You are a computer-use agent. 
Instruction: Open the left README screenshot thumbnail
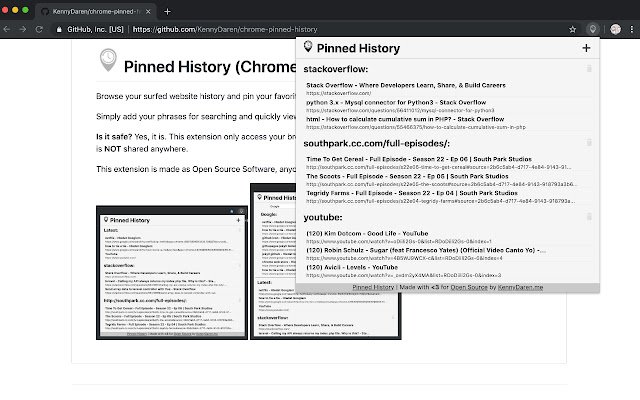pos(172,273)
